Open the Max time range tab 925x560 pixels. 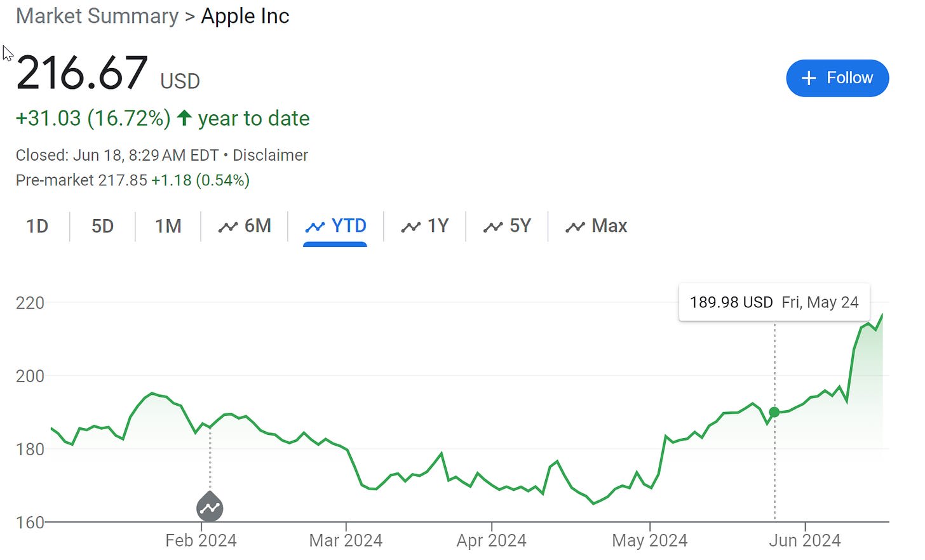[596, 226]
